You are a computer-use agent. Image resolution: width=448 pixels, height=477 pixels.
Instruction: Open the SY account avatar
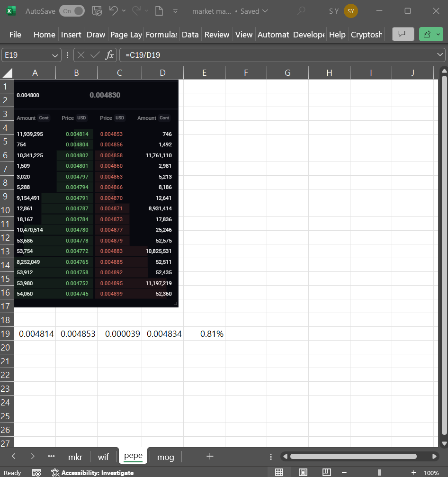tap(350, 11)
